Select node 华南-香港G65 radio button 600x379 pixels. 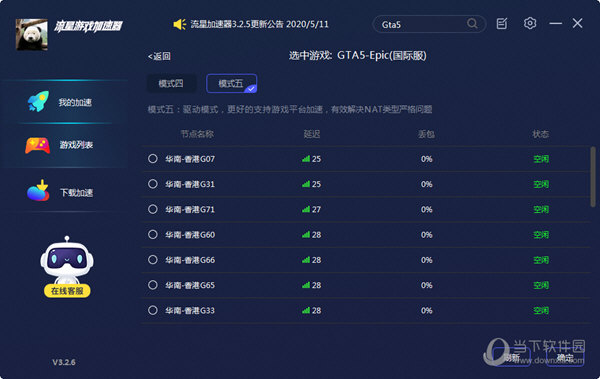[x=153, y=285]
